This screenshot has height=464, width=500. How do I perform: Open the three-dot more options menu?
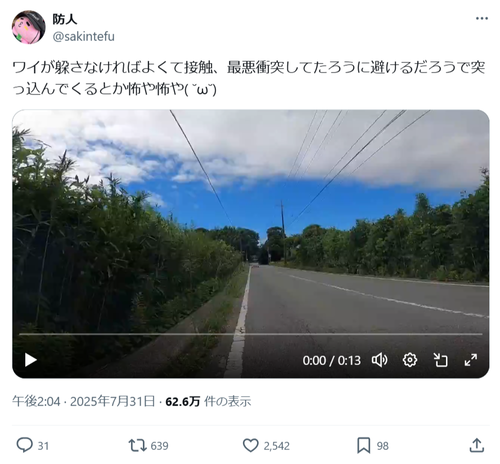pyautogui.click(x=482, y=19)
